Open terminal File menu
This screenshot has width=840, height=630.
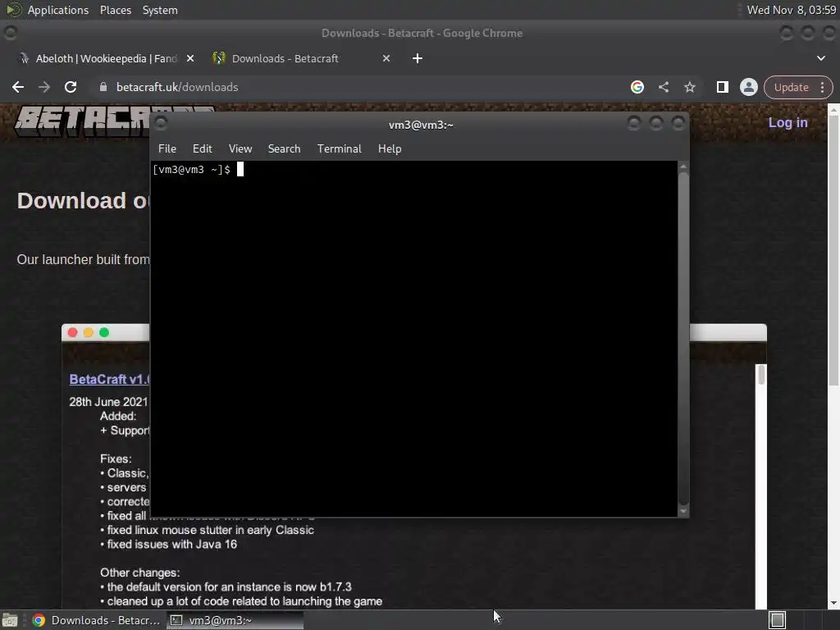[x=167, y=149]
